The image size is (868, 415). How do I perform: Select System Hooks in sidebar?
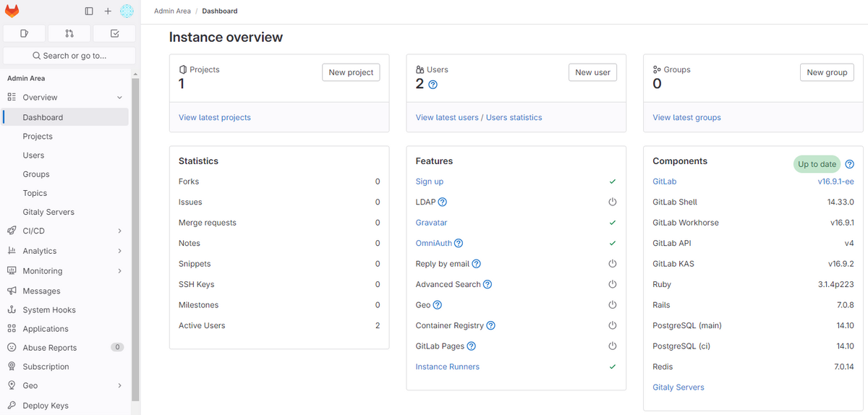click(x=49, y=309)
